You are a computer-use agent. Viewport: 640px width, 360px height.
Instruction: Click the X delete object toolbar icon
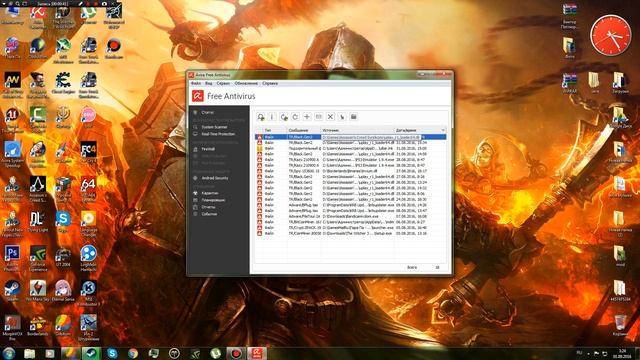[330, 117]
